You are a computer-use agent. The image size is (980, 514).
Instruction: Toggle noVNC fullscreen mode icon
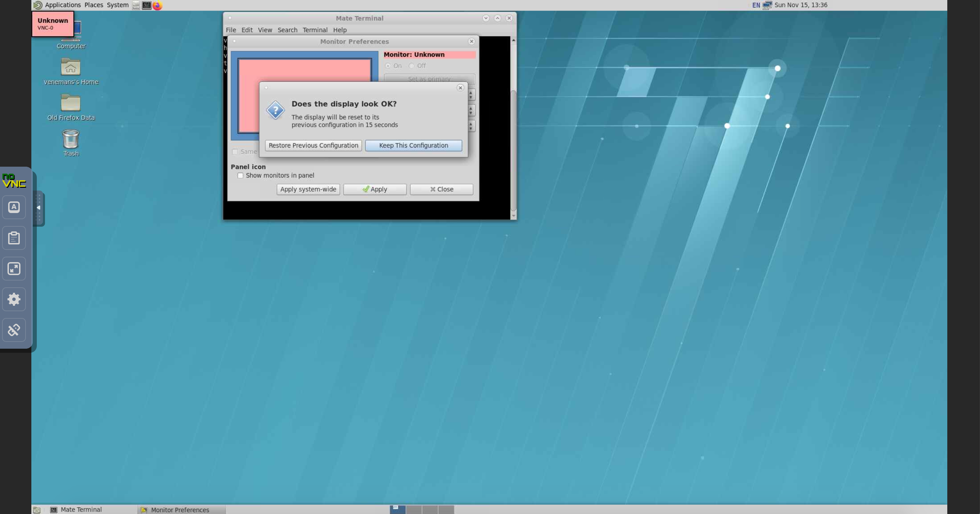14,269
